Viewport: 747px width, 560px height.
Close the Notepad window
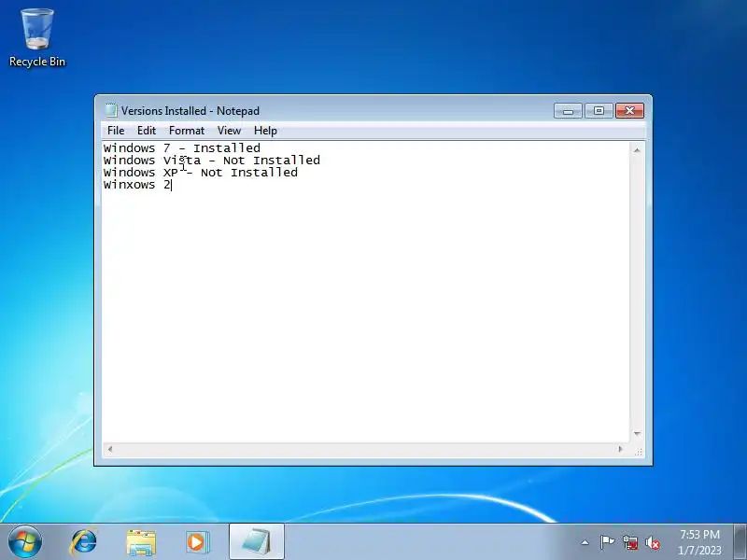[x=629, y=111]
